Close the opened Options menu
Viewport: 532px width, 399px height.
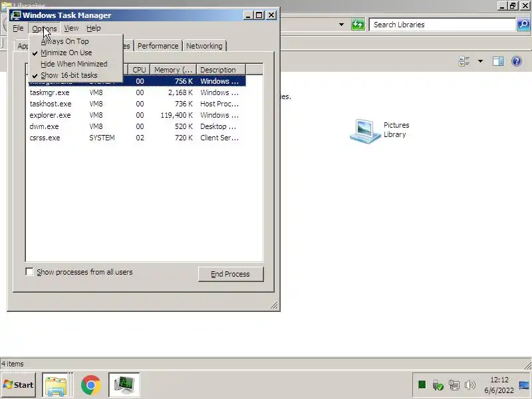tap(45, 28)
